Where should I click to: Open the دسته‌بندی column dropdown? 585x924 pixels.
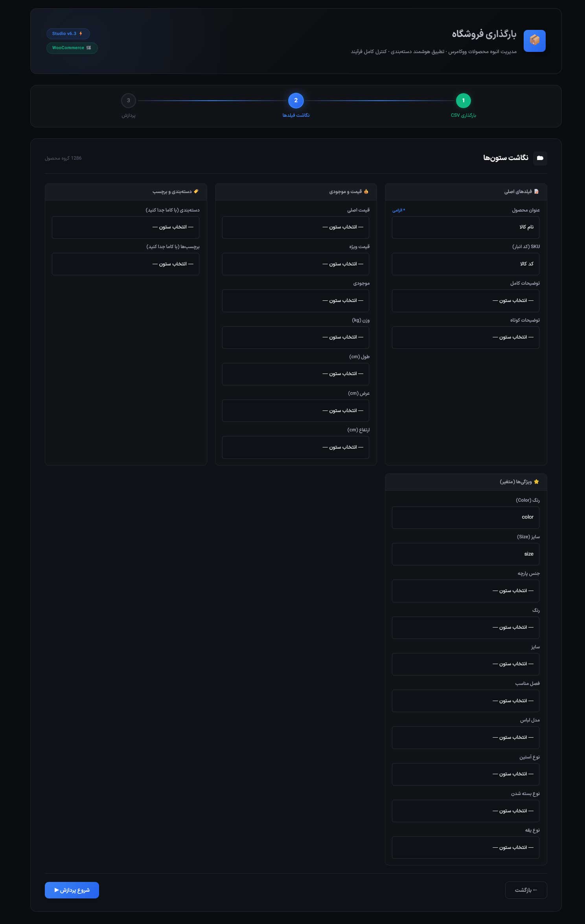coord(125,227)
